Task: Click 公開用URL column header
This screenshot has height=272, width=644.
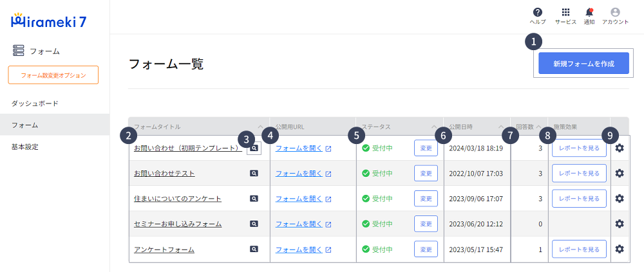Action: tap(290, 127)
